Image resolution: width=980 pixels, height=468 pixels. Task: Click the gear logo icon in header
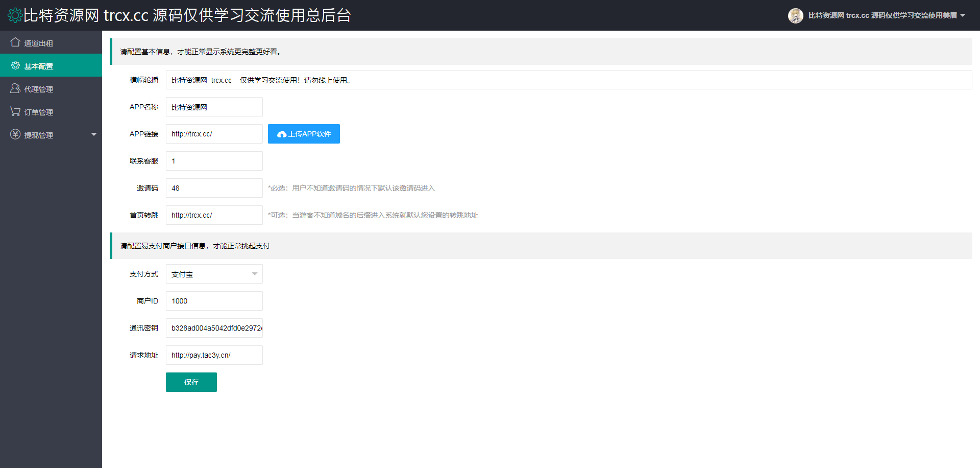click(x=15, y=15)
